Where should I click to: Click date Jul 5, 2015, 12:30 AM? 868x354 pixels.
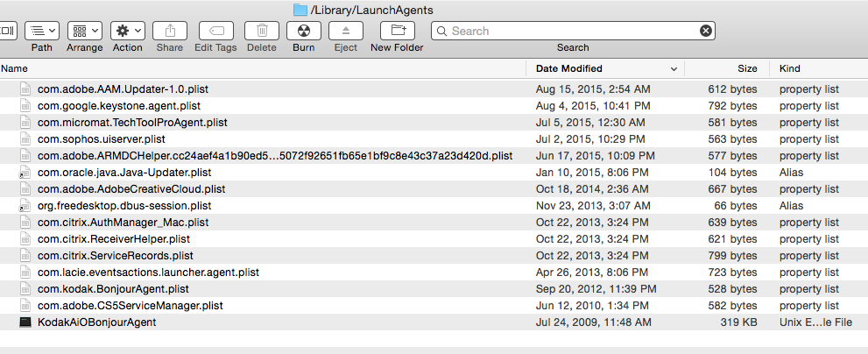tap(590, 123)
